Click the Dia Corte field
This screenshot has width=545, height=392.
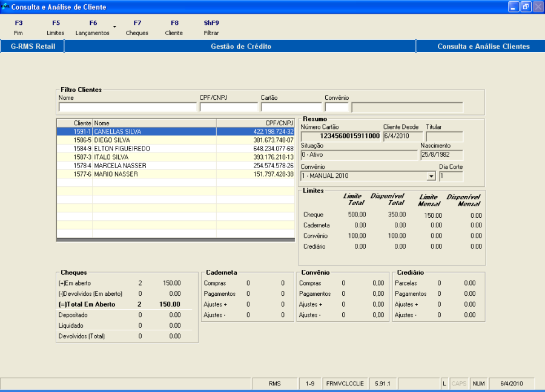click(x=451, y=176)
